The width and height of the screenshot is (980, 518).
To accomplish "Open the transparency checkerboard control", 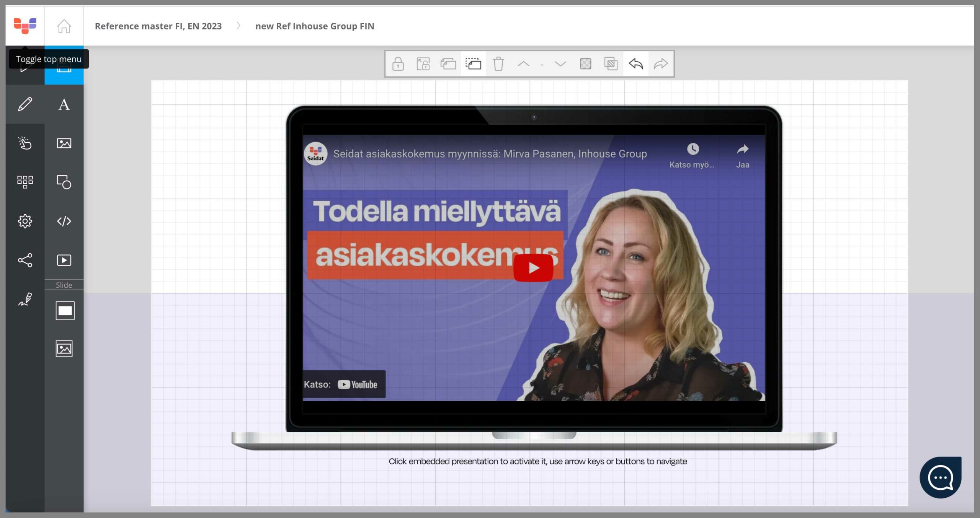I will point(585,64).
